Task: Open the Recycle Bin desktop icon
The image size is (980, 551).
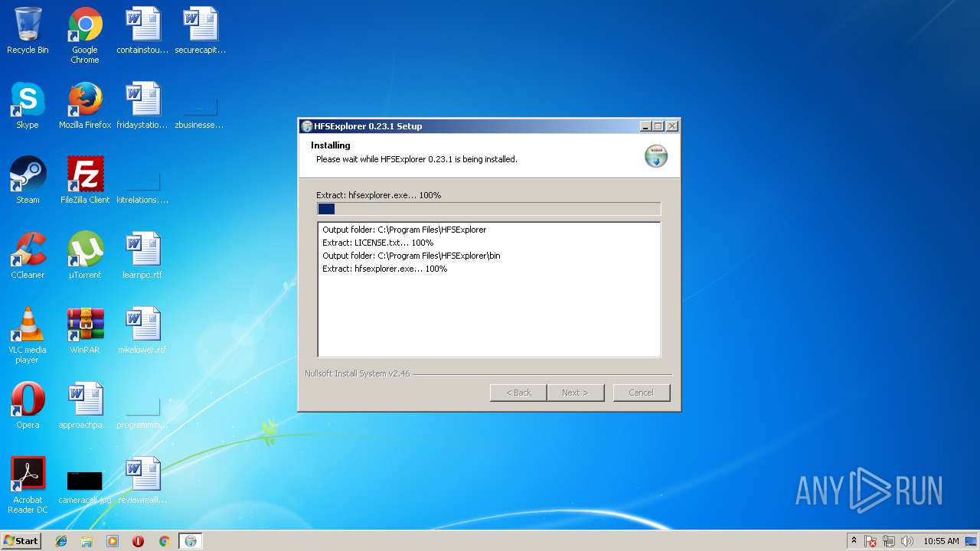Action: [x=28, y=31]
